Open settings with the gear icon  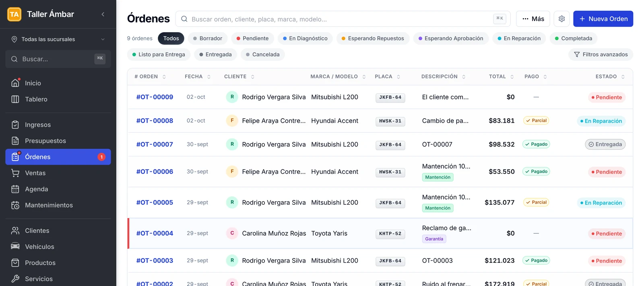click(x=561, y=19)
